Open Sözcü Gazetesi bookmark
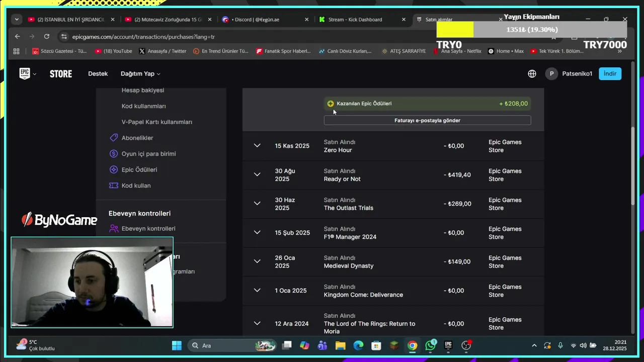This screenshot has height=362, width=644. [59, 51]
